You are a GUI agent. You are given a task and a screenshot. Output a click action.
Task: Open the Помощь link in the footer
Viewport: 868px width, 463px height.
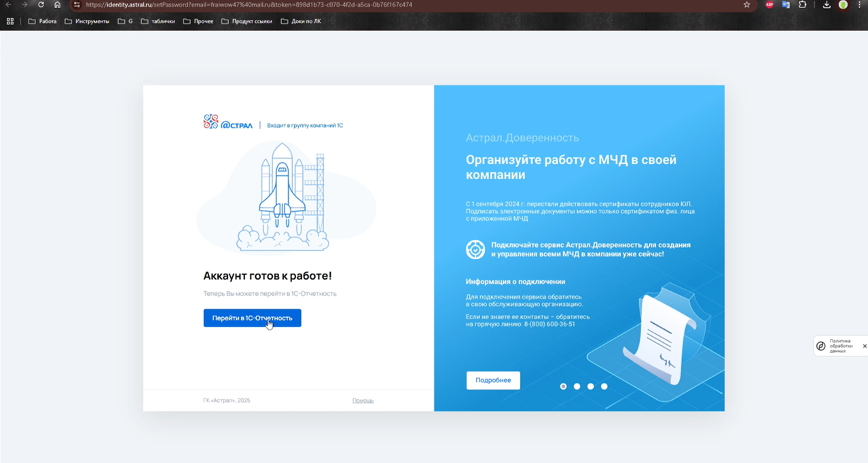pyautogui.click(x=363, y=401)
